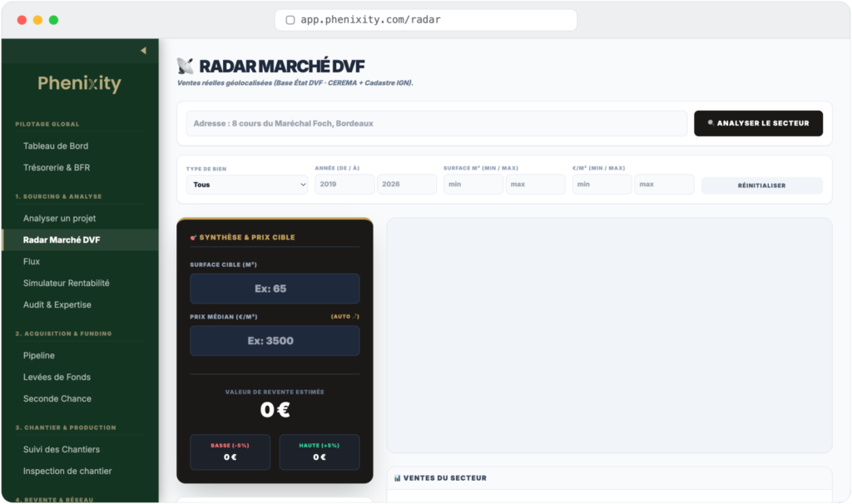852x504 pixels.
Task: Select Analyser un projet
Action: [x=59, y=219]
